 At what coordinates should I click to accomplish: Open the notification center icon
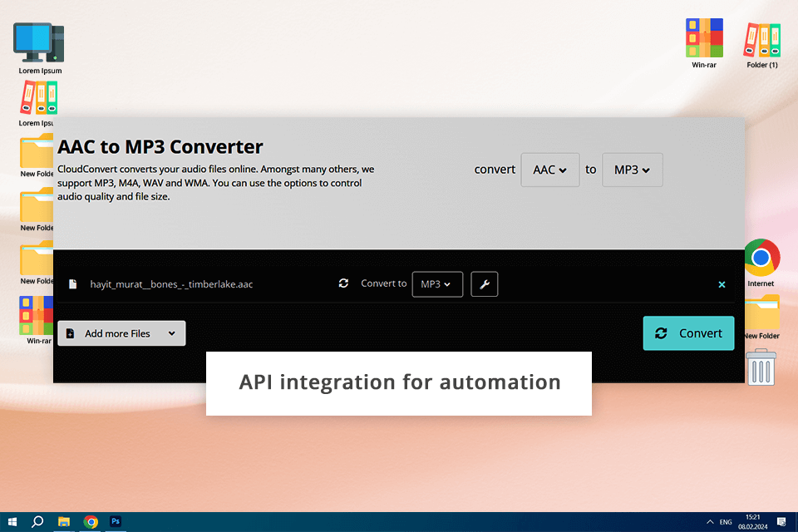(781, 522)
